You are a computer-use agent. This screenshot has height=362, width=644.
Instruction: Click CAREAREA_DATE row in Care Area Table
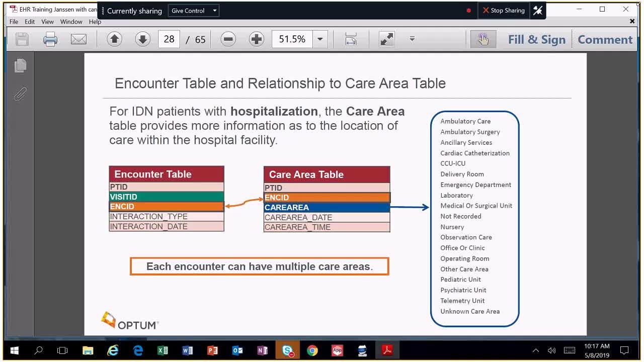point(327,217)
